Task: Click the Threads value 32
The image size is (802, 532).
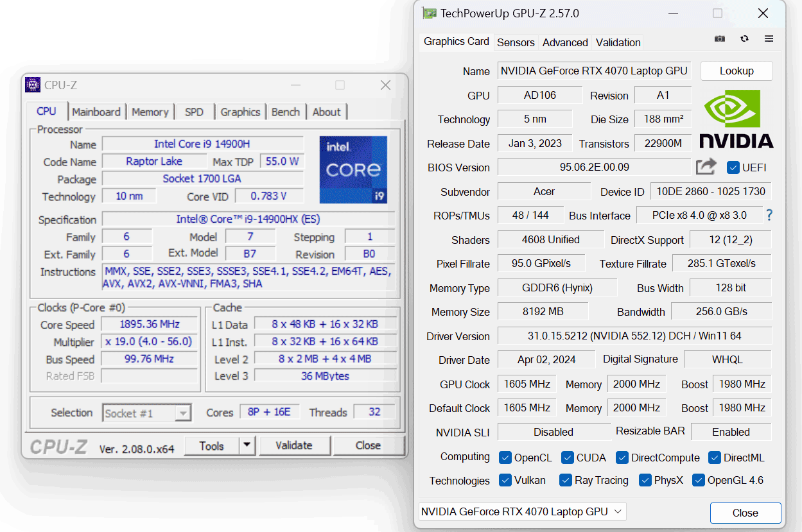Action: (x=374, y=412)
